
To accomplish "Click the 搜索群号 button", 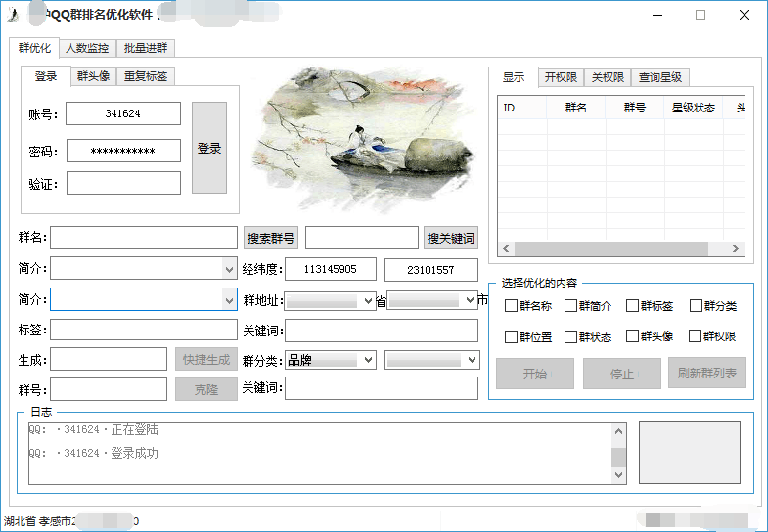I will point(271,238).
